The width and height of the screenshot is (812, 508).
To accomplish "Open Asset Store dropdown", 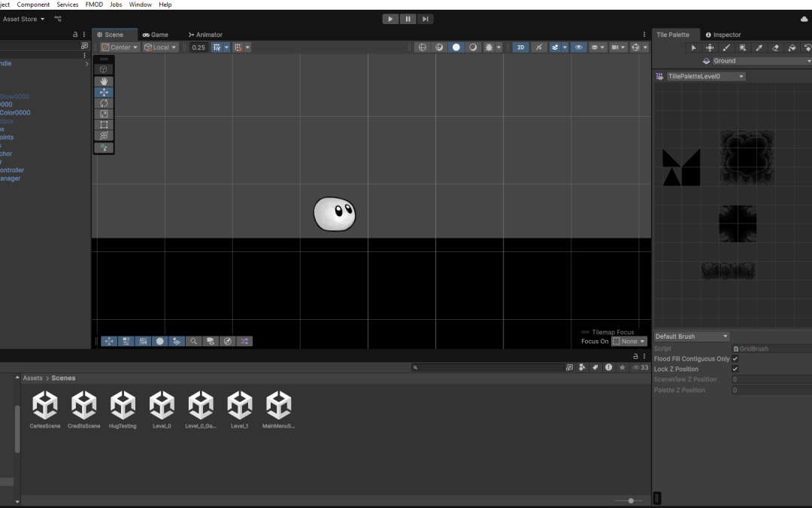I will coord(23,19).
